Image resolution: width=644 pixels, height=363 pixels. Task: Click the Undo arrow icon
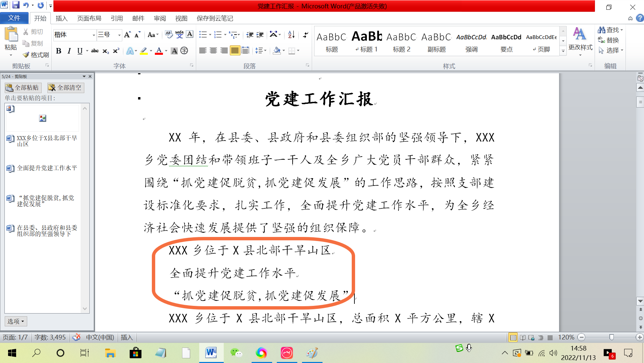pyautogui.click(x=26, y=5)
